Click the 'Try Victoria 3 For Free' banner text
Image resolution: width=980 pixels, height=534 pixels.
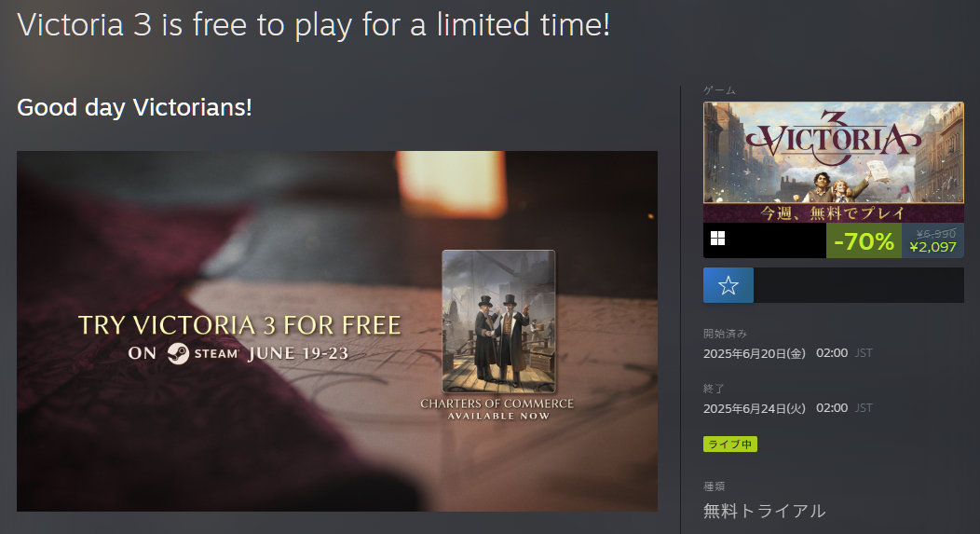point(239,325)
